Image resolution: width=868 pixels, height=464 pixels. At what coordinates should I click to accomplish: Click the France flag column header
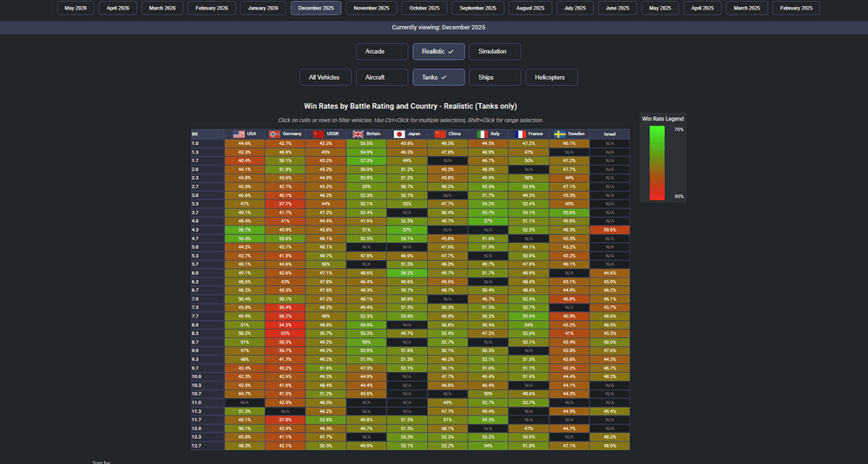tap(529, 134)
